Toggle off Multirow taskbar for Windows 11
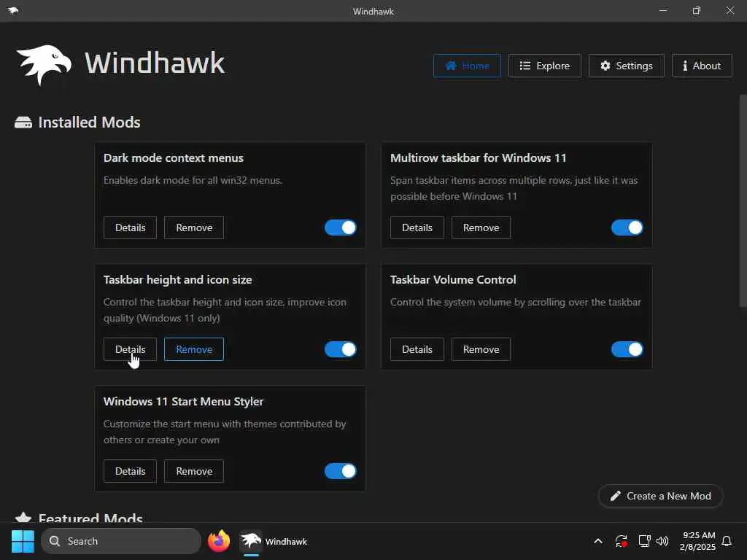Image resolution: width=747 pixels, height=560 pixels. [x=627, y=227]
